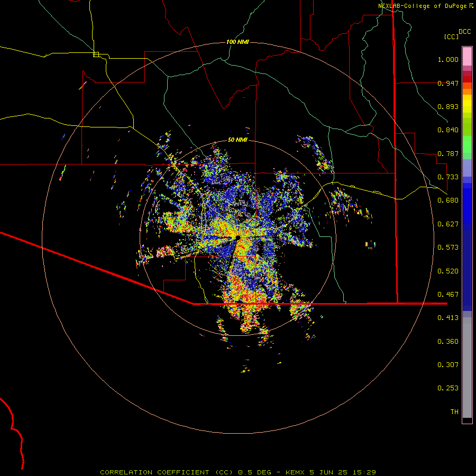The width and height of the screenshot is (476, 476).
Task: Click the 0.840 color scale value
Action: click(448, 130)
